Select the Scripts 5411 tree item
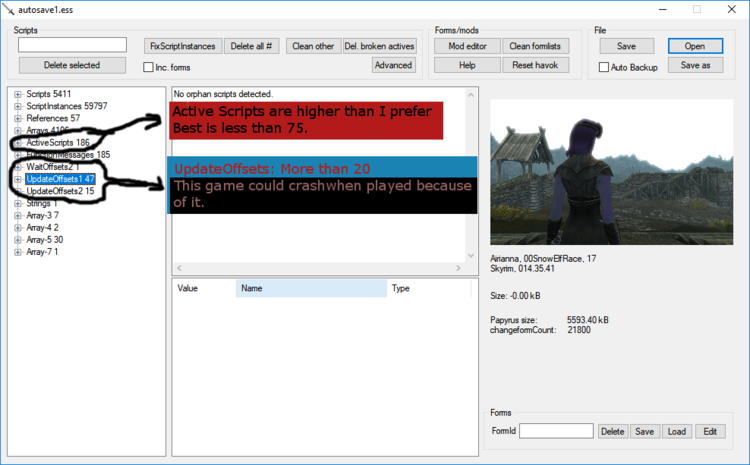The width and height of the screenshot is (750, 465). point(49,94)
